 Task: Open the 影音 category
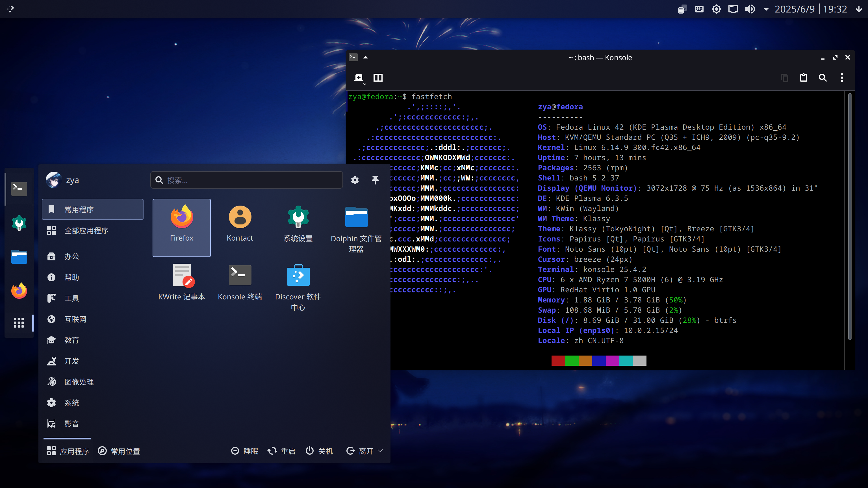pyautogui.click(x=93, y=423)
